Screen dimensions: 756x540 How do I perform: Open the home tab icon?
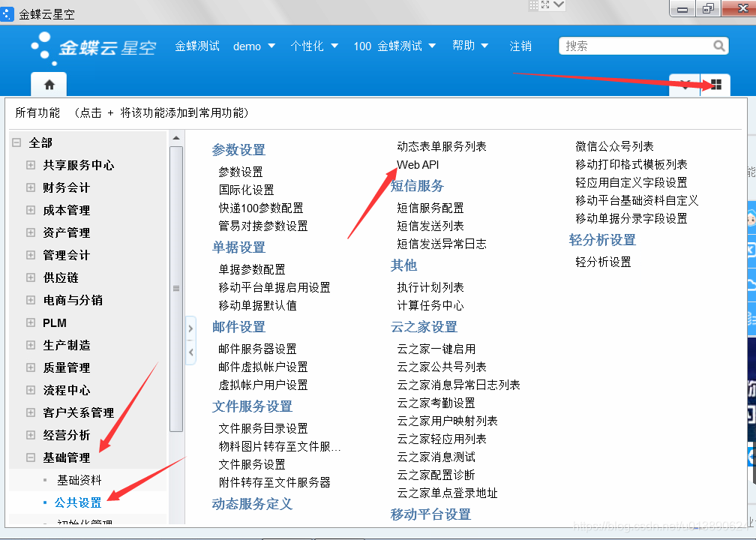(49, 85)
